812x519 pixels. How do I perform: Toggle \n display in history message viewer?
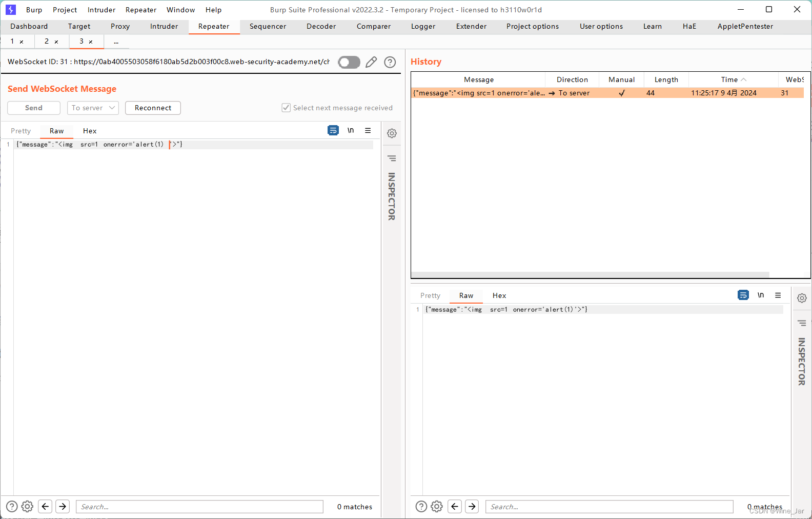click(x=761, y=295)
